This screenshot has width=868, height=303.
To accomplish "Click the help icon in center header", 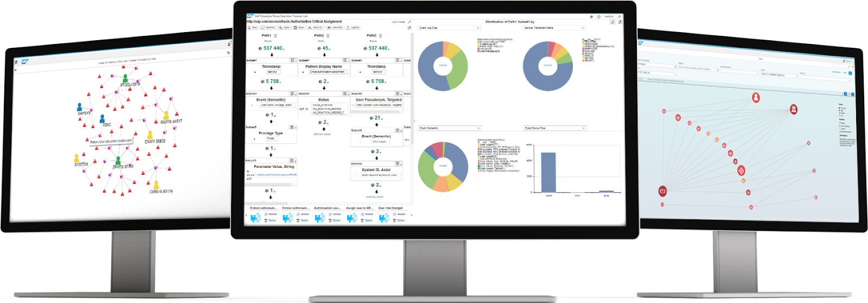I will pos(599,17).
